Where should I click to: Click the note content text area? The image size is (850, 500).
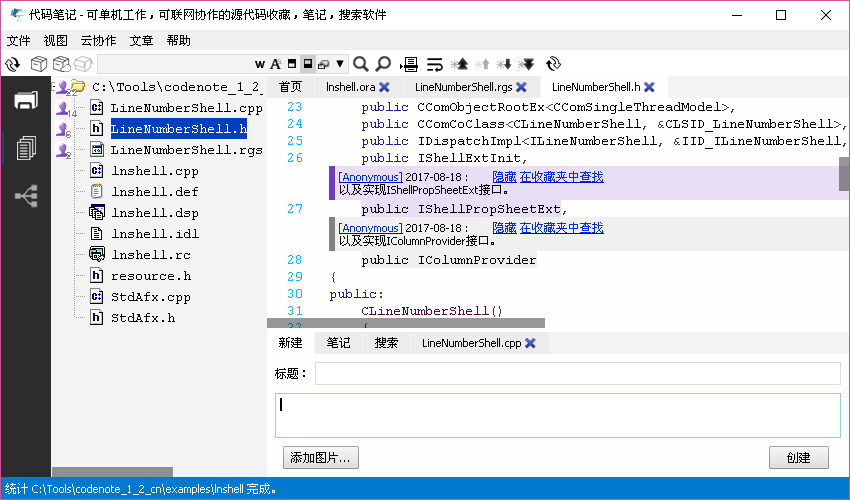click(x=558, y=415)
